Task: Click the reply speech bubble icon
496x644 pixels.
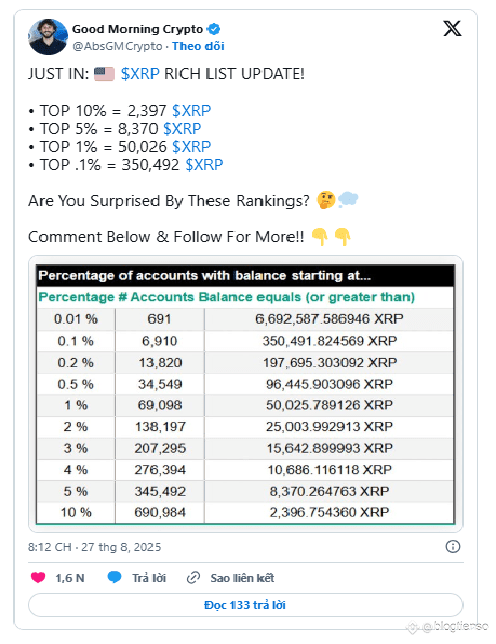Action: [x=115, y=577]
